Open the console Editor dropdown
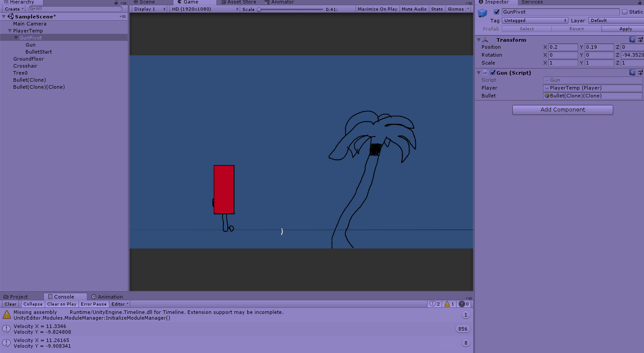The width and height of the screenshot is (644, 353). (x=120, y=304)
